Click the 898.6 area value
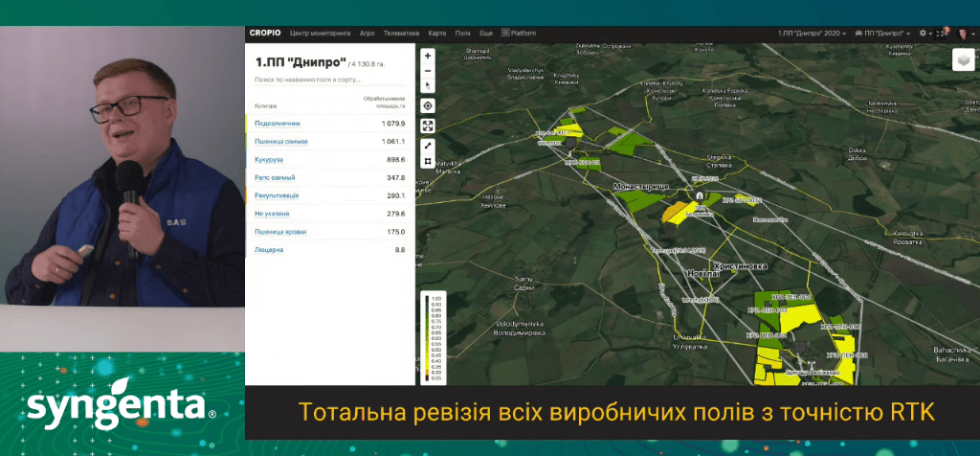The image size is (980, 456). pos(396,160)
